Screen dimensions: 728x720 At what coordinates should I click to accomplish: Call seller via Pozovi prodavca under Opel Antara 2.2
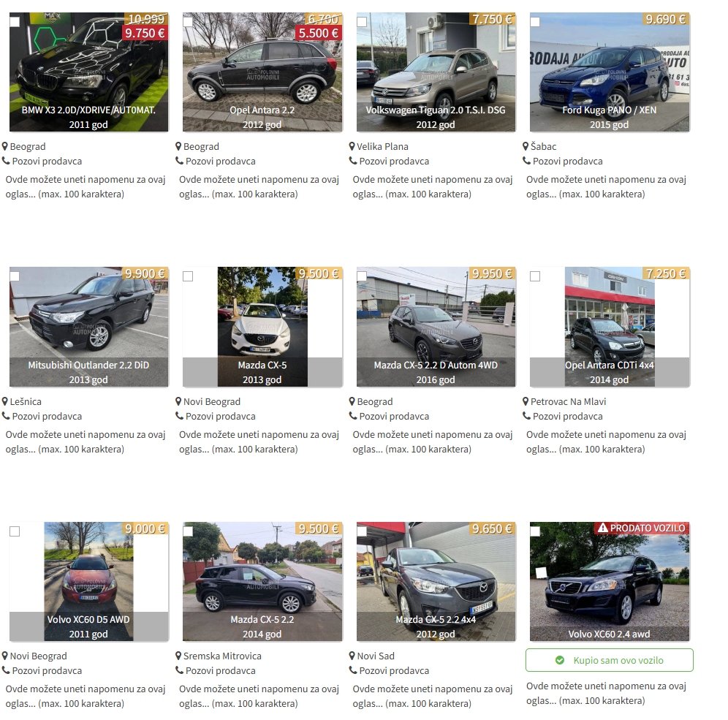click(221, 161)
